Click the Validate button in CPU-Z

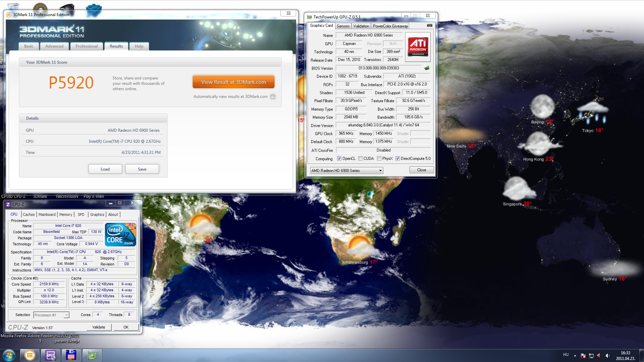coord(99,327)
